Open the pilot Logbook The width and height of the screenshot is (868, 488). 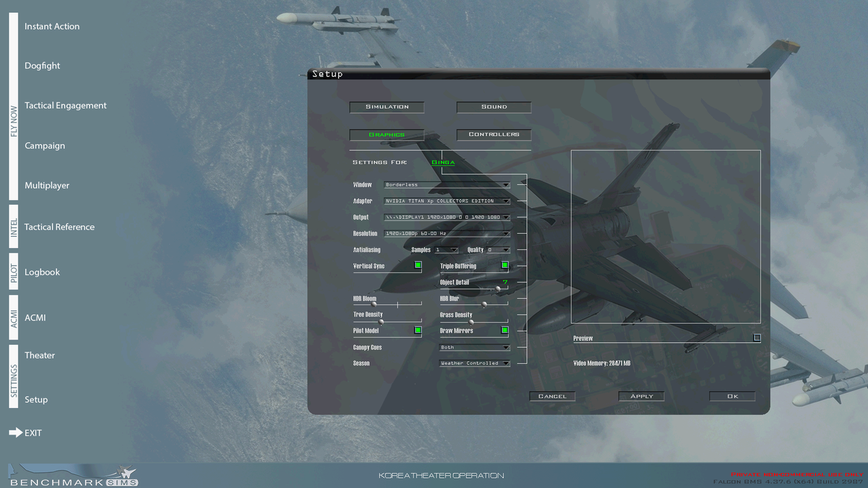point(42,272)
